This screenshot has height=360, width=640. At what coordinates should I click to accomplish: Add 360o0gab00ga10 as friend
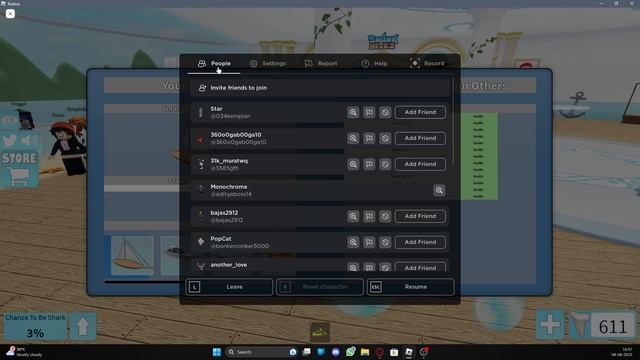point(420,138)
